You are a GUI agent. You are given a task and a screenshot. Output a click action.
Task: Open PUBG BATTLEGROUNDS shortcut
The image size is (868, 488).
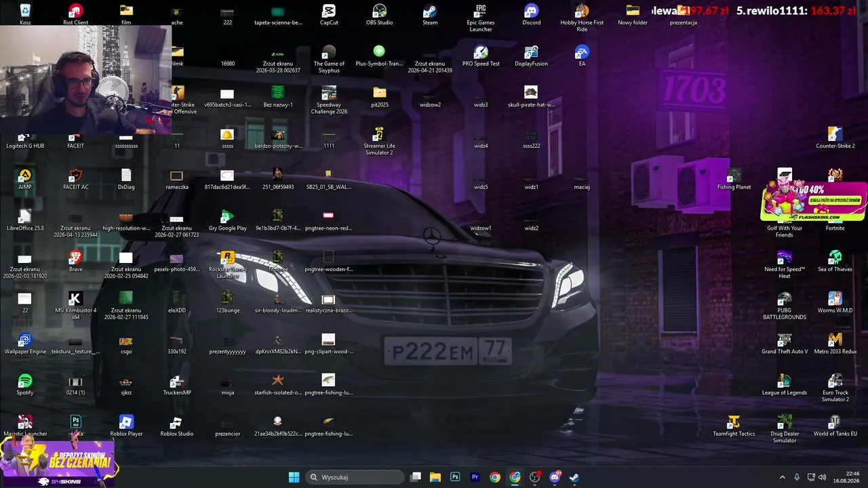(785, 306)
